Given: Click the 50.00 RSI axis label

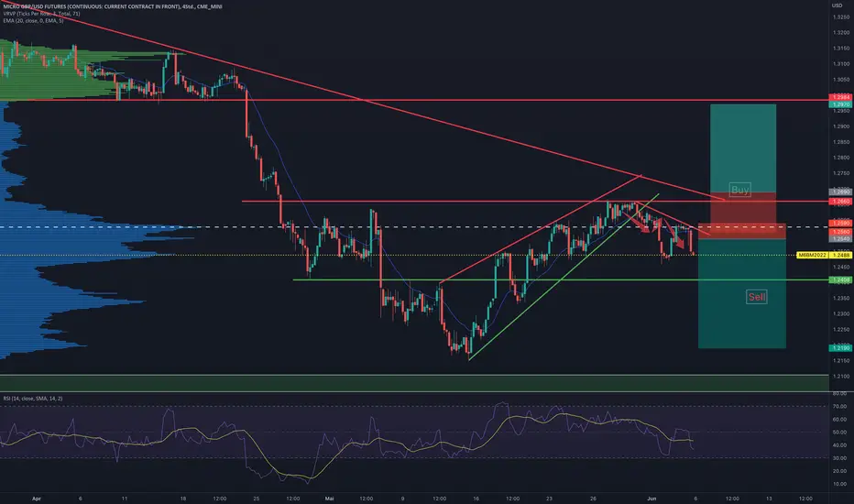Looking at the screenshot, I should (x=839, y=433).
